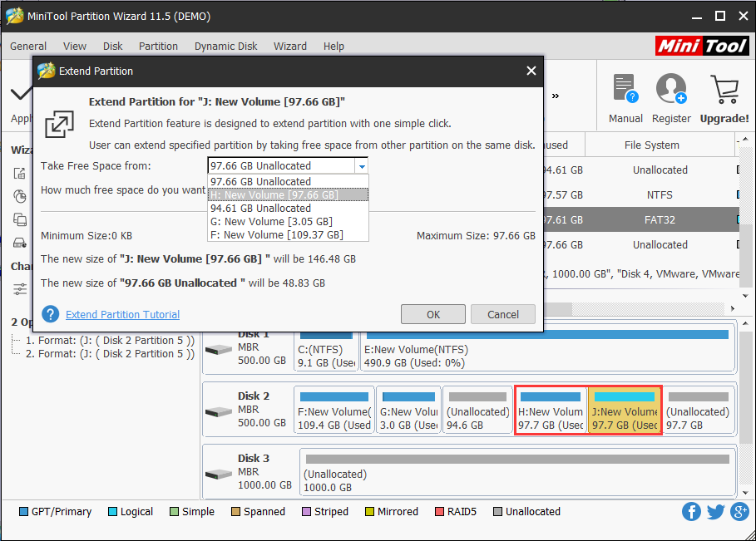Minimize the MiniTool Partition Wizard window
The image size is (756, 541).
pos(697,17)
